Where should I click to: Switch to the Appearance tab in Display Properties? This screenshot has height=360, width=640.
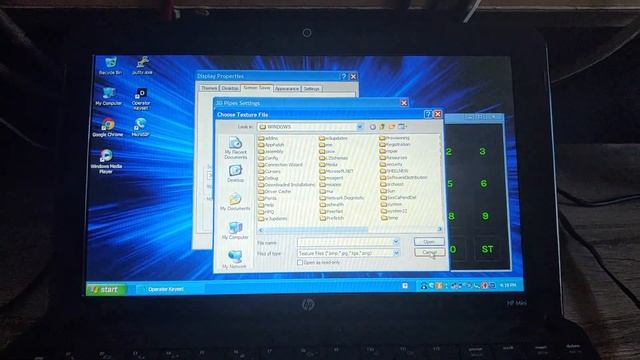287,89
